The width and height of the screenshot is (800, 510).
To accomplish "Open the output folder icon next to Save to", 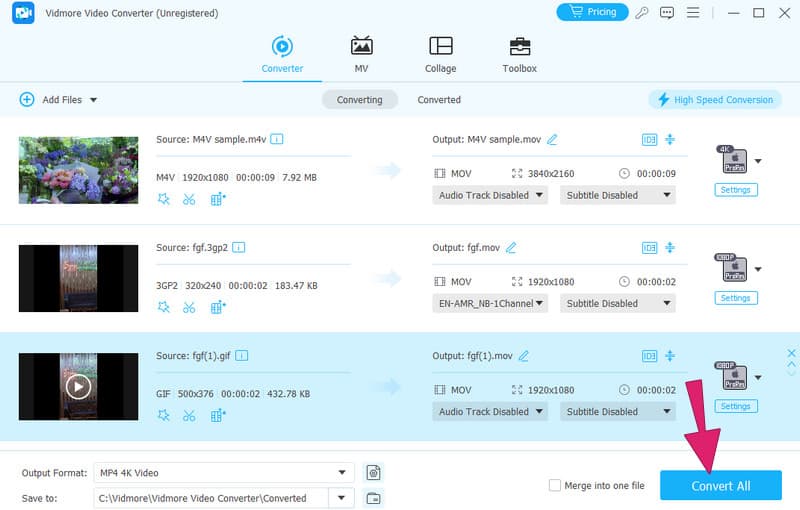I will pyautogui.click(x=374, y=498).
